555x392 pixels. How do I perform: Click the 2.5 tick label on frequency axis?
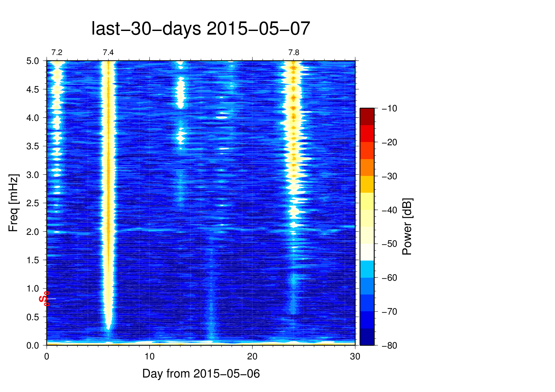[x=33, y=203]
